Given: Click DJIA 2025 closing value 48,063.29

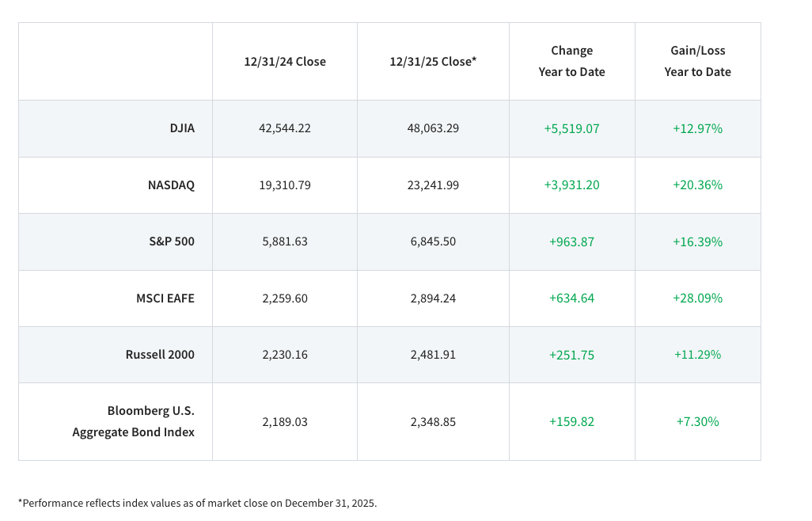Looking at the screenshot, I should [433, 128].
